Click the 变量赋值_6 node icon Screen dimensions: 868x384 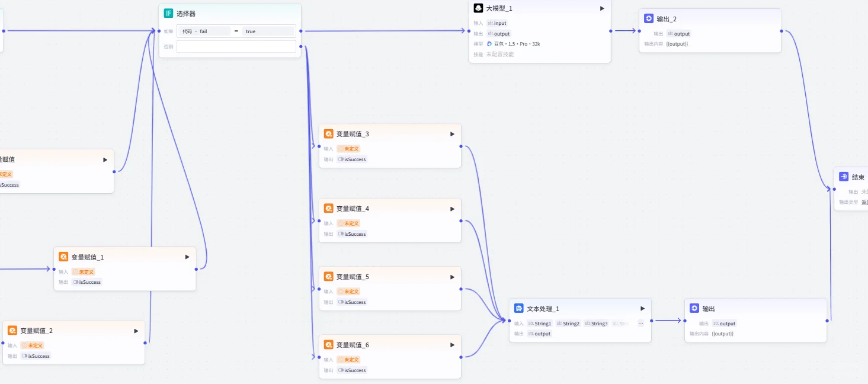(x=328, y=345)
